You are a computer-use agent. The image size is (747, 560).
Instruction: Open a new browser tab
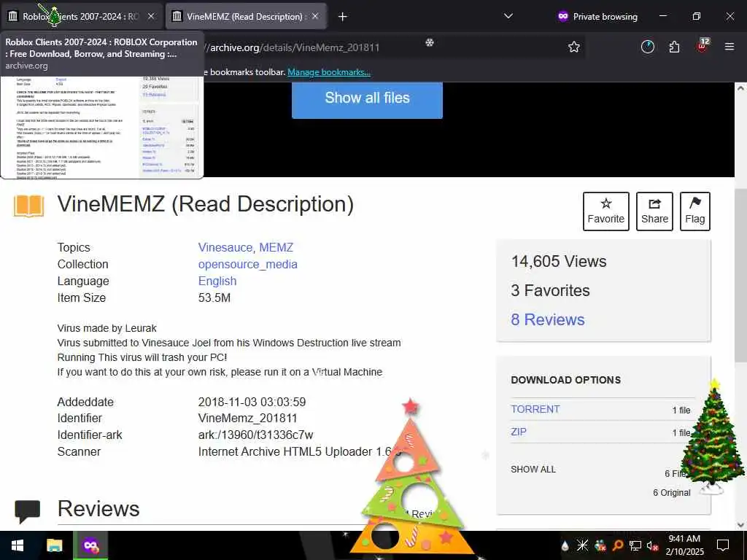pyautogui.click(x=343, y=17)
